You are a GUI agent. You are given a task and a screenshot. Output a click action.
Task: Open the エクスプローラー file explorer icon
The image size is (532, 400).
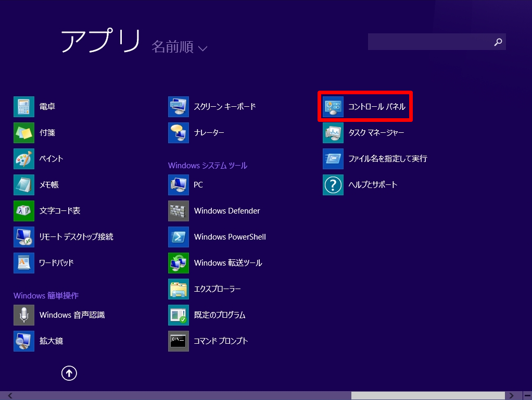pos(179,289)
